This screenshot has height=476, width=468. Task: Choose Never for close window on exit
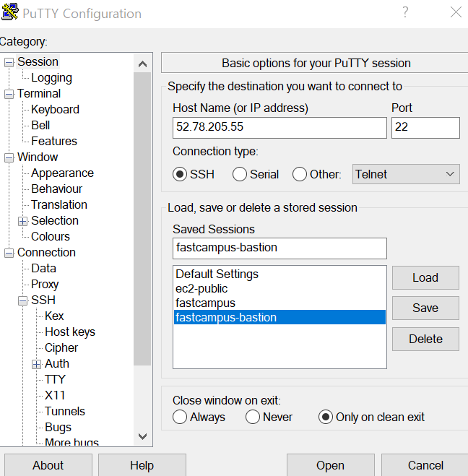click(x=253, y=417)
